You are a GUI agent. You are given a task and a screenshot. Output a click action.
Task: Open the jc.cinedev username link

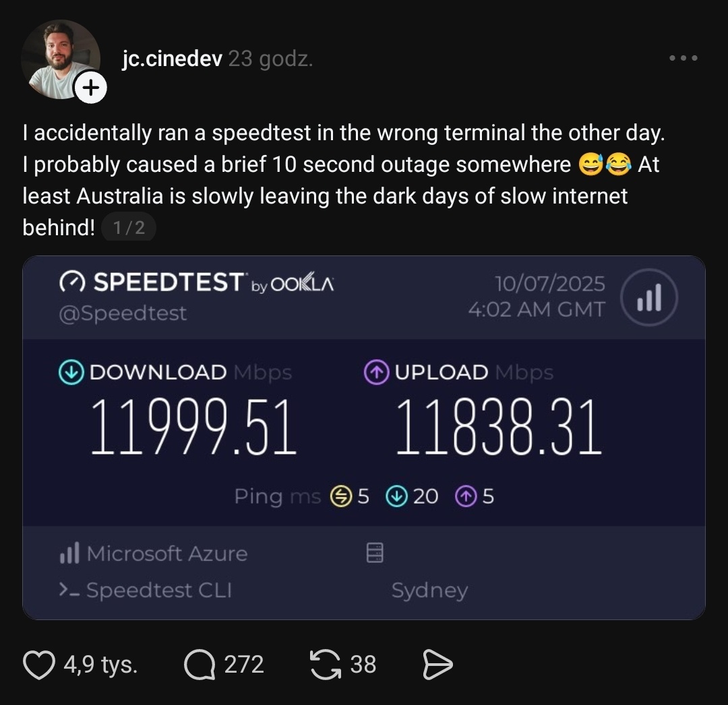[172, 59]
